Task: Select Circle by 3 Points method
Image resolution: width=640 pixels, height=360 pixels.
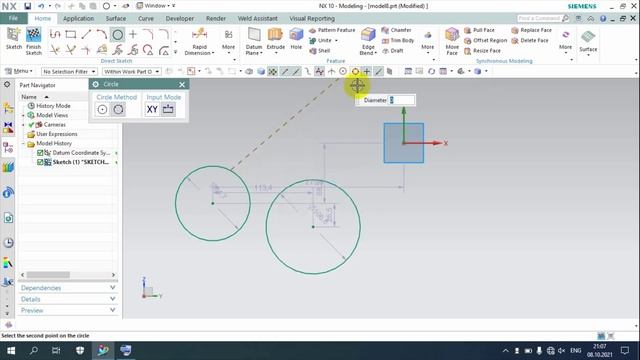Action: (118, 109)
